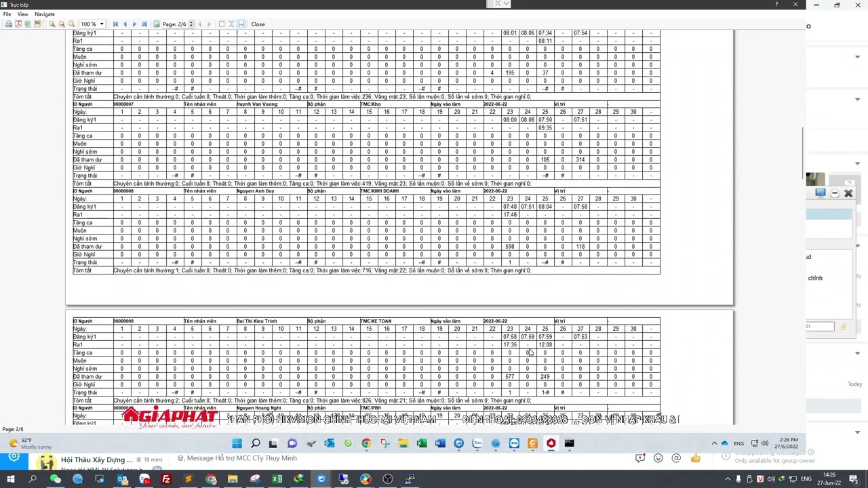
Task: Click the Zoom Out magnifier icon
Action: [62, 24]
